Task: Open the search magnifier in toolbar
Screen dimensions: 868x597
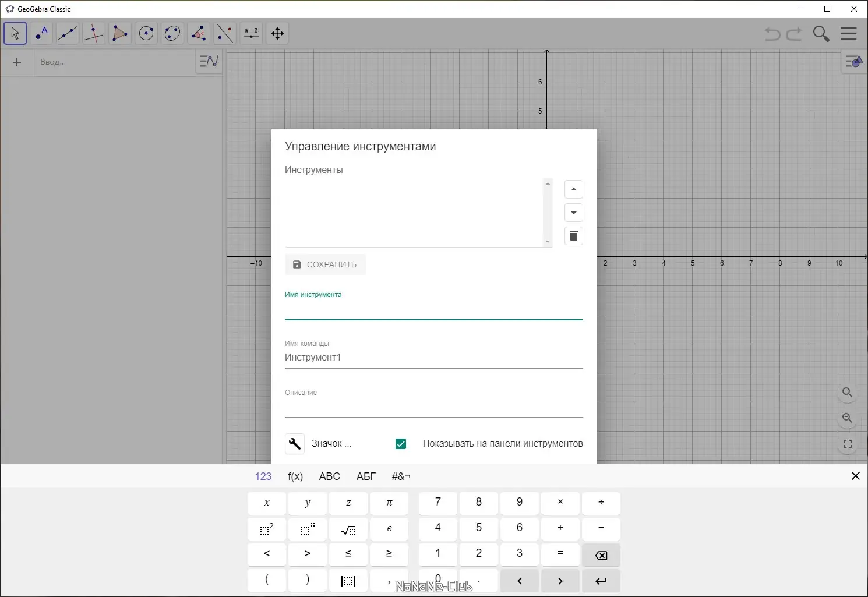Action: pyautogui.click(x=821, y=34)
